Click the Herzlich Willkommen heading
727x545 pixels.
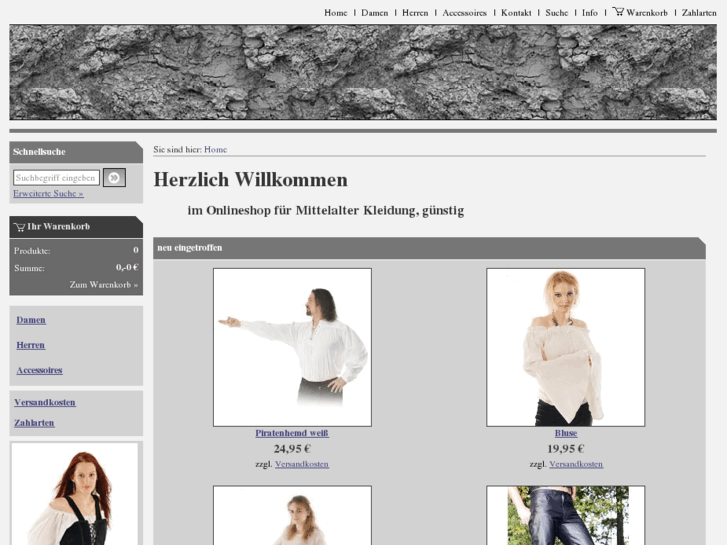[250, 180]
